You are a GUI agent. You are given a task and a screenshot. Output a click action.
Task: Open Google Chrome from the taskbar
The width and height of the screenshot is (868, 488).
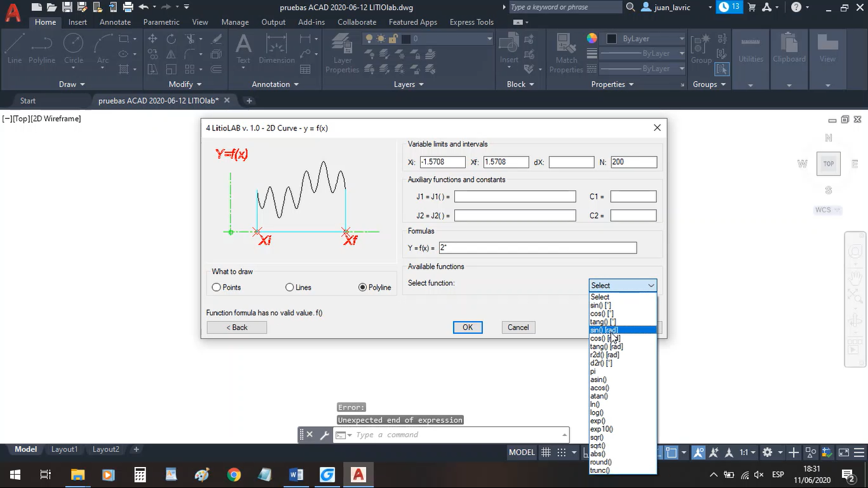[234, 475]
